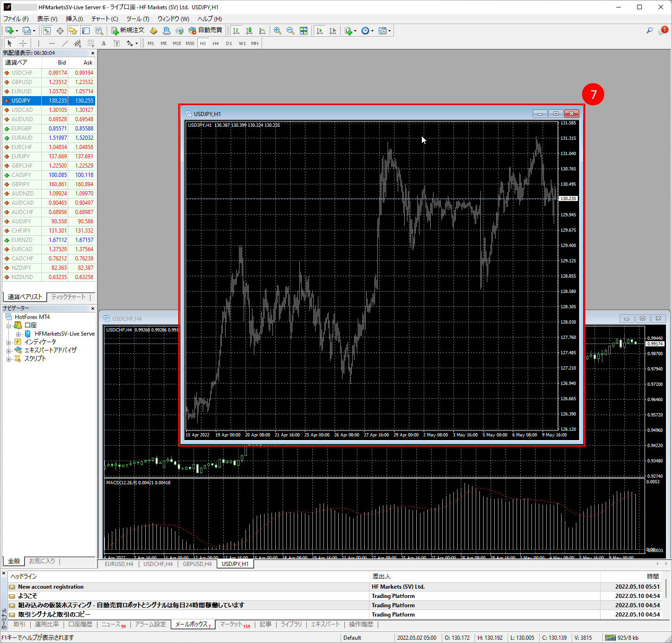
Task: Select the crosshair cursor tool
Action: [23, 43]
